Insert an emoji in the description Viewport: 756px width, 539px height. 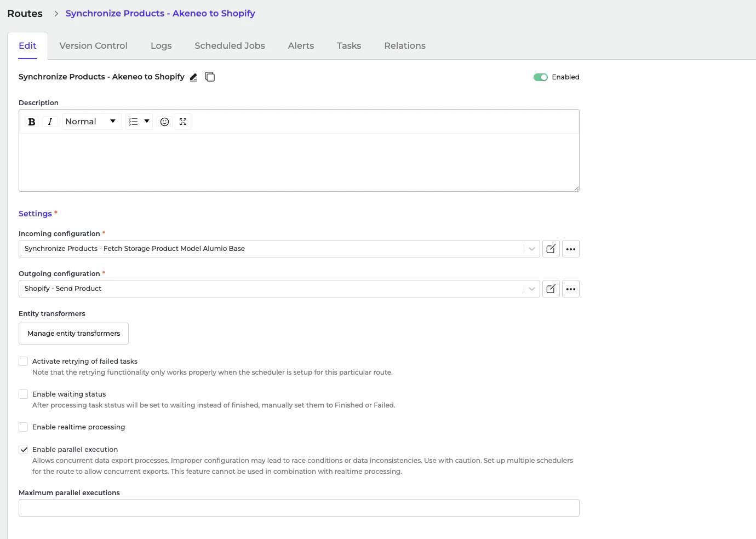click(164, 122)
